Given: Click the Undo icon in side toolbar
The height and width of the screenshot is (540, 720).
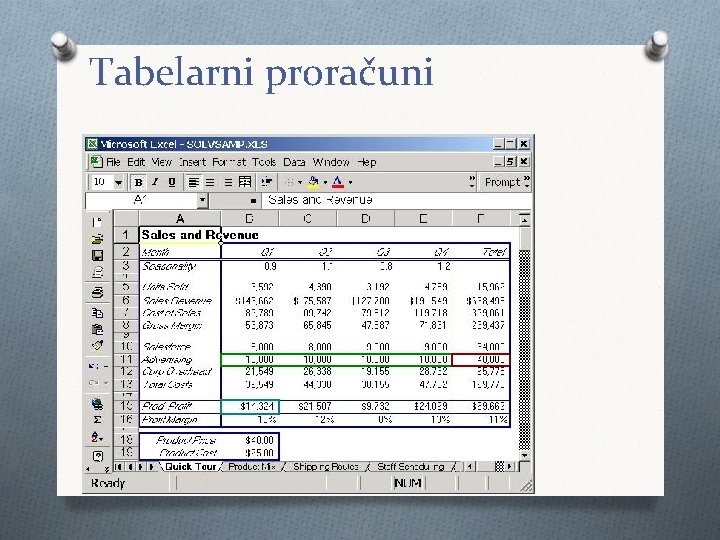Looking at the screenshot, I should click(94, 366).
